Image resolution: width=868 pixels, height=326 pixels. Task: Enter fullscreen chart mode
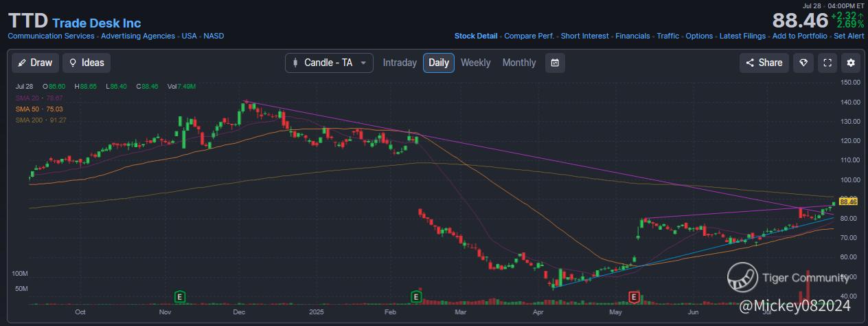coord(827,63)
